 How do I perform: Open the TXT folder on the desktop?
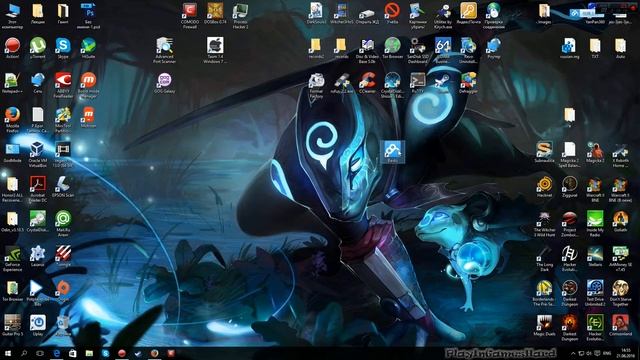tap(595, 48)
